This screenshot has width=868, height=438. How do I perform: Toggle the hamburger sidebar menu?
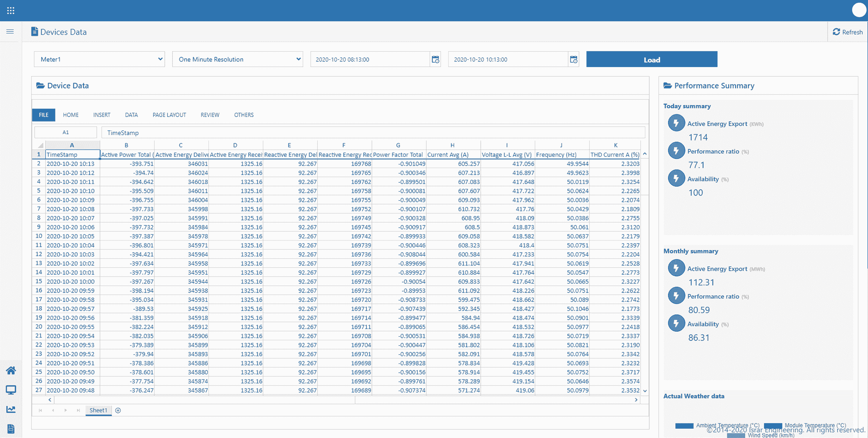tap(10, 32)
